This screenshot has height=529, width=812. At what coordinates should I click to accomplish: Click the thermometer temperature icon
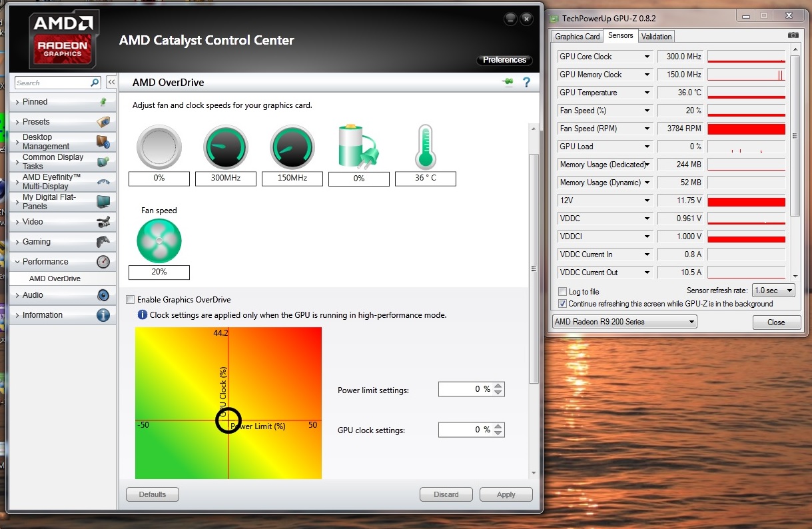point(425,147)
